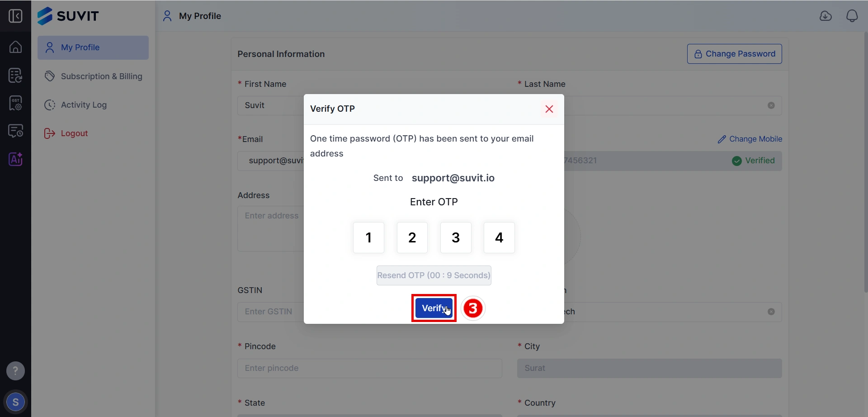Click the cloud download icon in the header
The width and height of the screenshot is (868, 417).
point(826,16)
